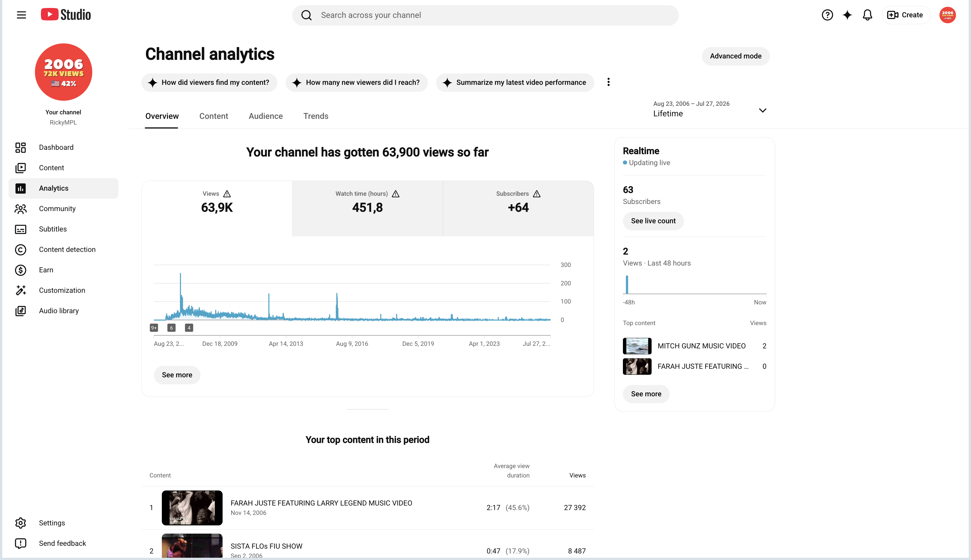The image size is (971, 560).
Task: Switch to the Trends tab
Action: pyautogui.click(x=316, y=116)
